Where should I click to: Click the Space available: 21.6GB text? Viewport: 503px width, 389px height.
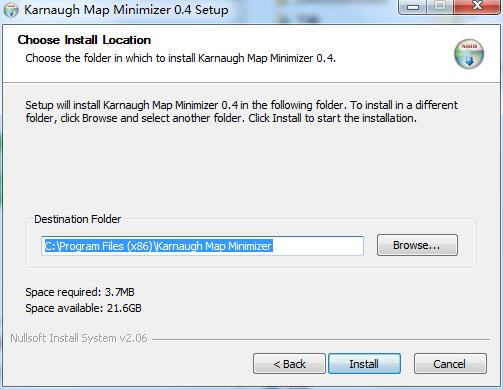pyautogui.click(x=83, y=308)
